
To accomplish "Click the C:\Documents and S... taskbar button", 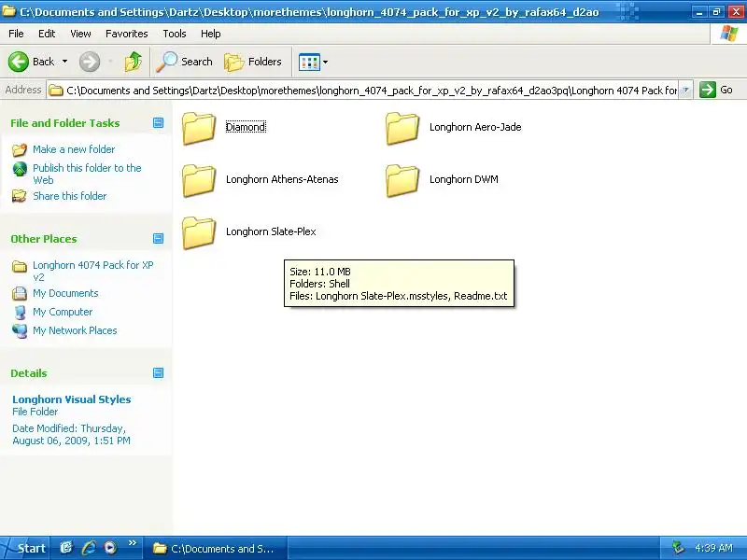I will pyautogui.click(x=216, y=549).
